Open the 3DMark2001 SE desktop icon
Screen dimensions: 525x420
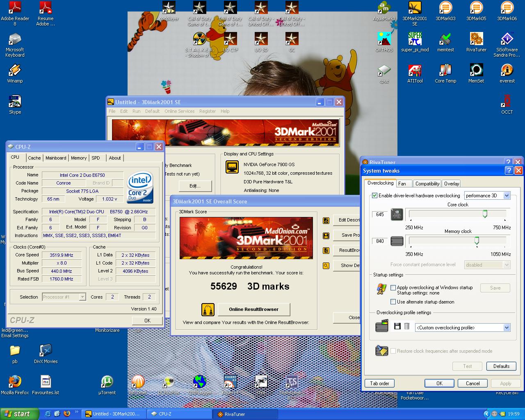click(x=415, y=14)
